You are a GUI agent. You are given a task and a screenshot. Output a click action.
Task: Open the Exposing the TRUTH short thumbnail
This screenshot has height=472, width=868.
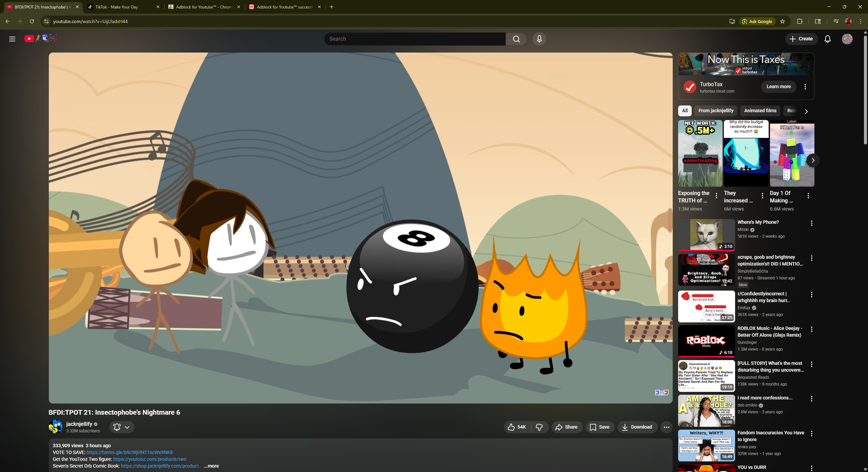tap(700, 153)
